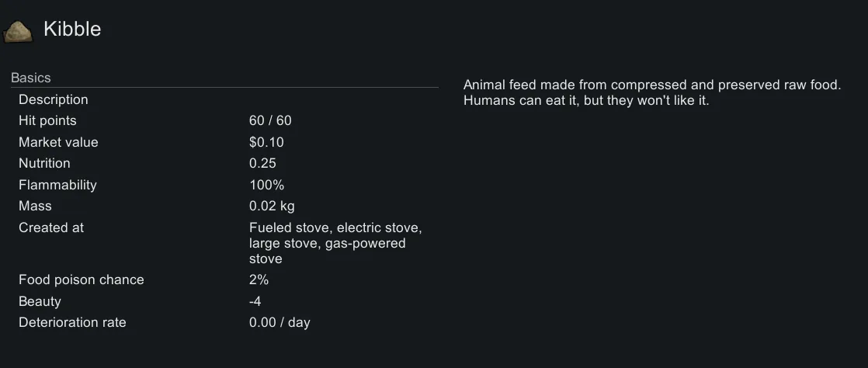Select the Beauty stat label
The image size is (868, 368).
click(x=40, y=301)
